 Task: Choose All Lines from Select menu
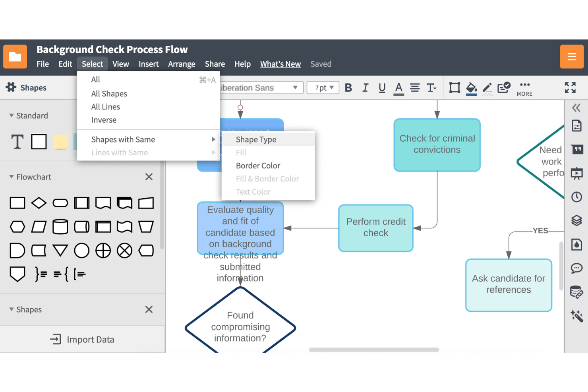click(x=149, y=107)
